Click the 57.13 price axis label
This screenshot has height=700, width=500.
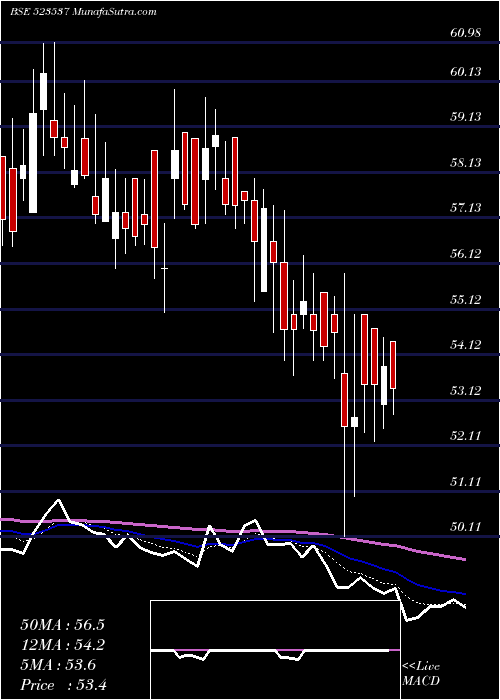pyautogui.click(x=466, y=208)
